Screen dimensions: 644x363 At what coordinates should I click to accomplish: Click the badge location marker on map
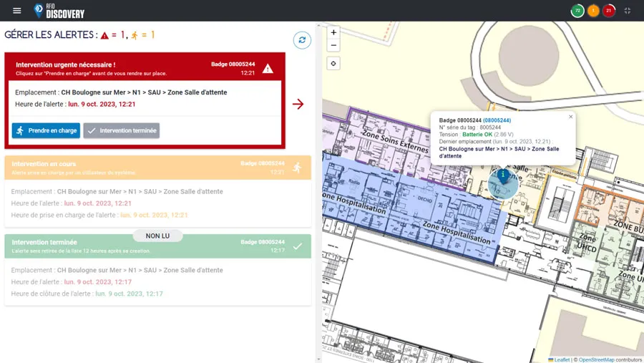tap(503, 176)
